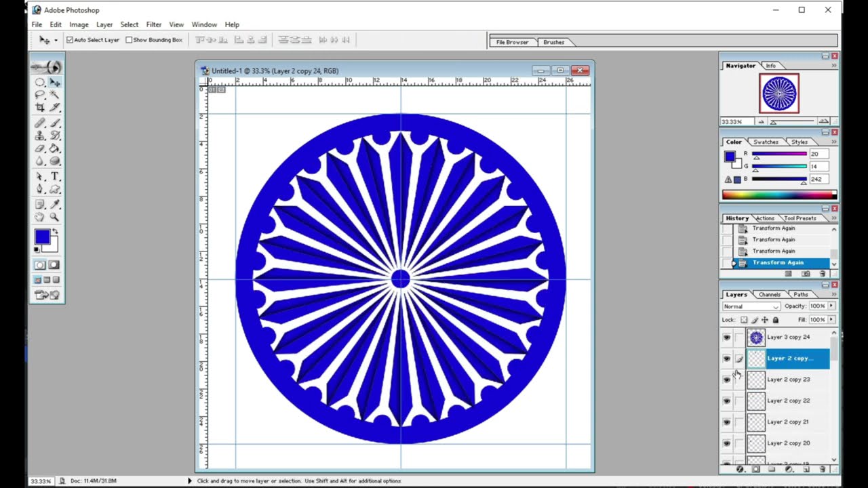Click Navigator zoom percentage field 33.33%
Image resolution: width=868 pixels, height=488 pixels.
736,122
